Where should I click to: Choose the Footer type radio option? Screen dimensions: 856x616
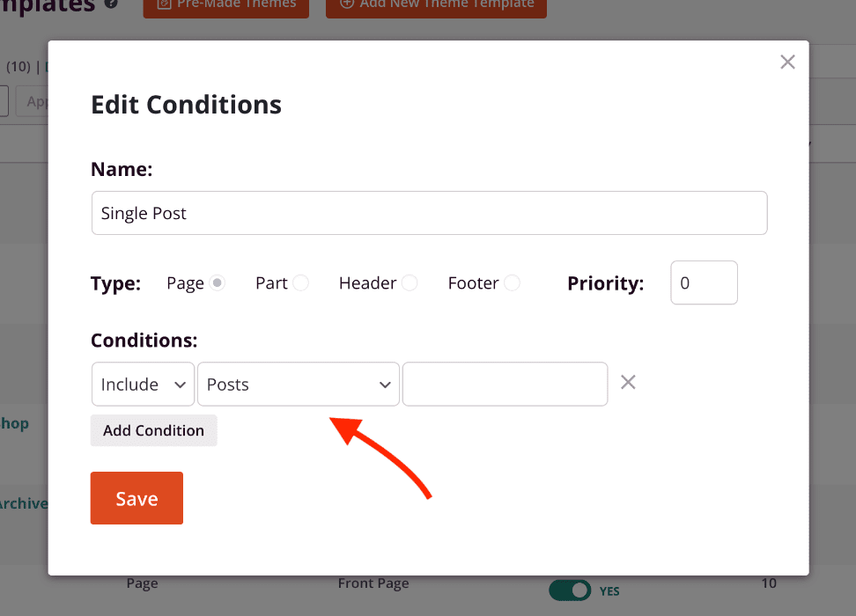coord(512,283)
